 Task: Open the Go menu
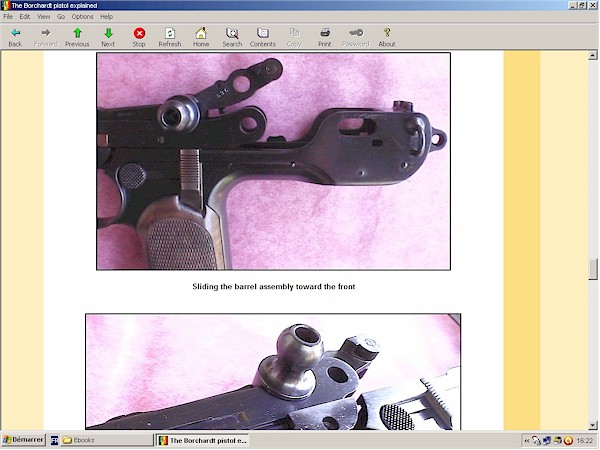(x=61, y=16)
